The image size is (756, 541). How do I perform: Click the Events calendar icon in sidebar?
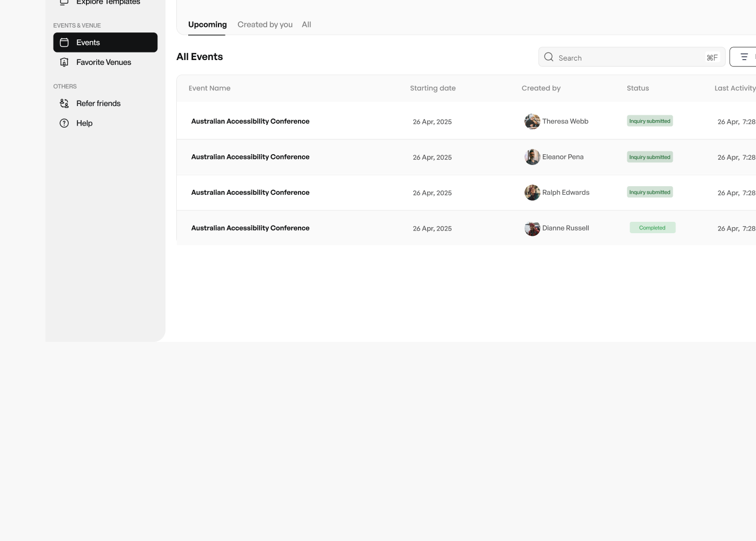(64, 42)
